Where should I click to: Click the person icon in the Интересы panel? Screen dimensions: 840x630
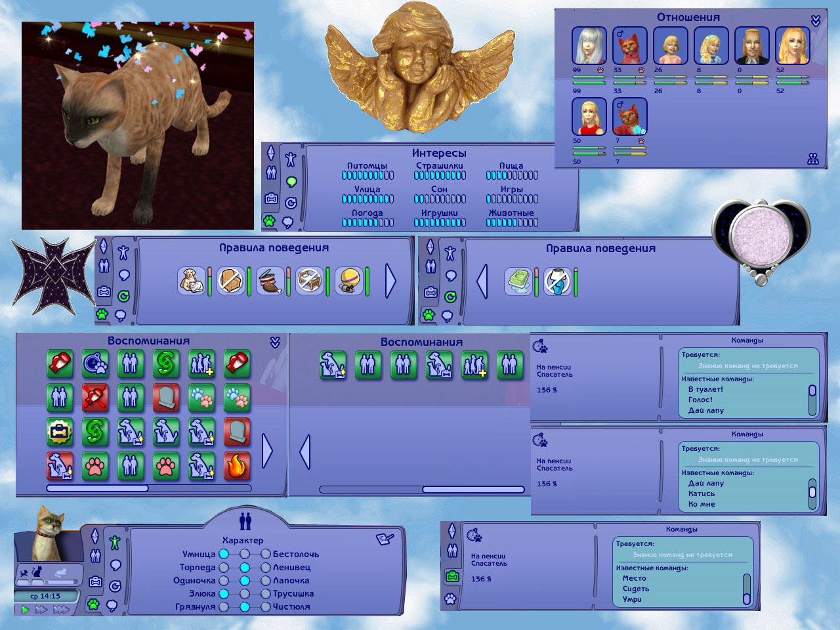[x=291, y=159]
